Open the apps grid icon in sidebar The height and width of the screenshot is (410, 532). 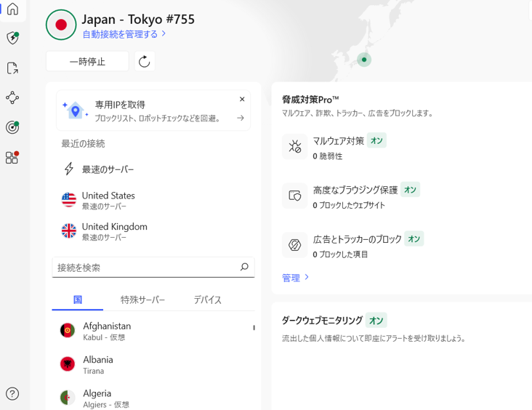point(12,157)
